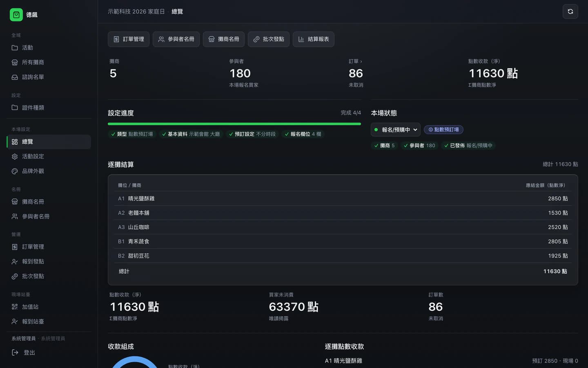The height and width of the screenshot is (368, 588).
Task: Click the 點數預訂場 badge
Action: [x=443, y=130]
